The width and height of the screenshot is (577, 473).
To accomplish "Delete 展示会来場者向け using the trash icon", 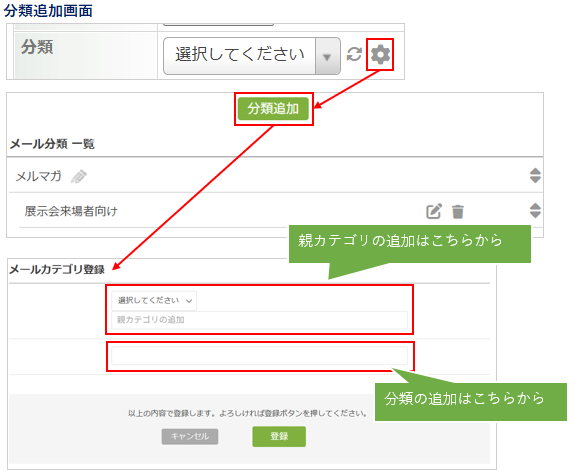I will (x=458, y=211).
